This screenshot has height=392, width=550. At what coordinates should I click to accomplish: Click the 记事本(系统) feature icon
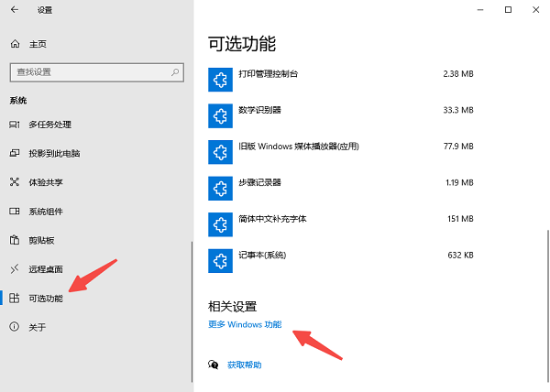tap(220, 258)
